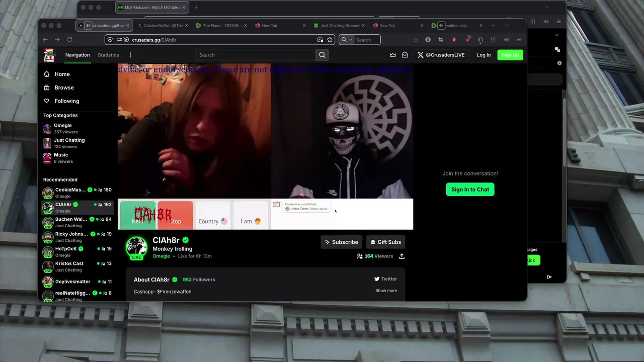644x362 pixels.
Task: Open the screenshot crop tool in the toolbar
Action: [441, 40]
